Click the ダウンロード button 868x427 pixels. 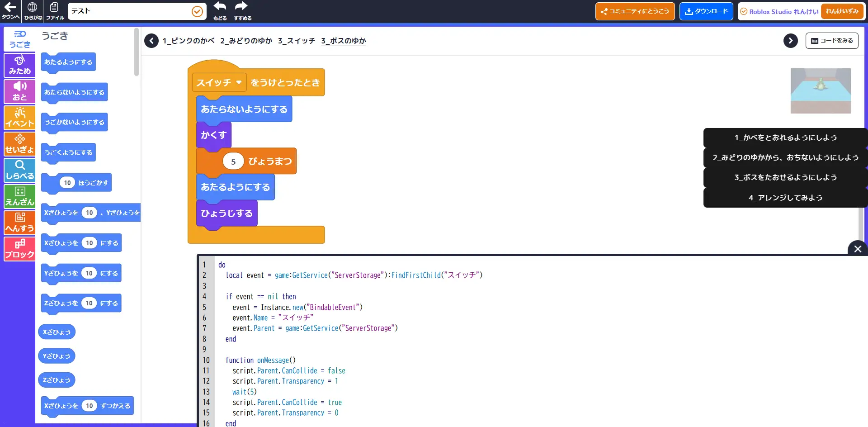tap(706, 11)
